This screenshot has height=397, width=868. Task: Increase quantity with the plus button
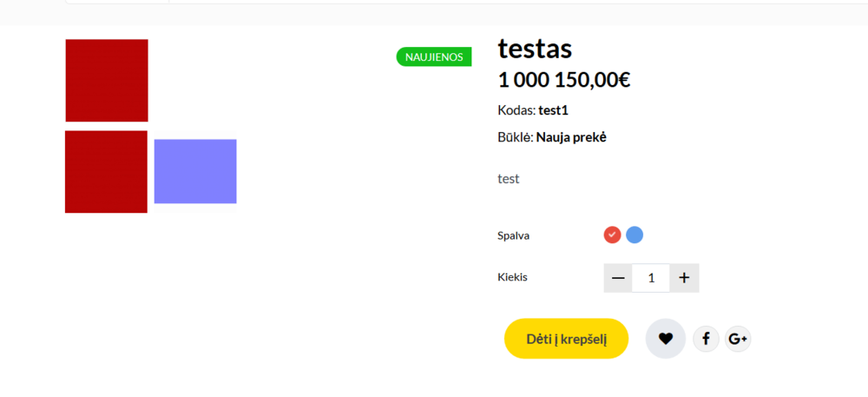684,278
